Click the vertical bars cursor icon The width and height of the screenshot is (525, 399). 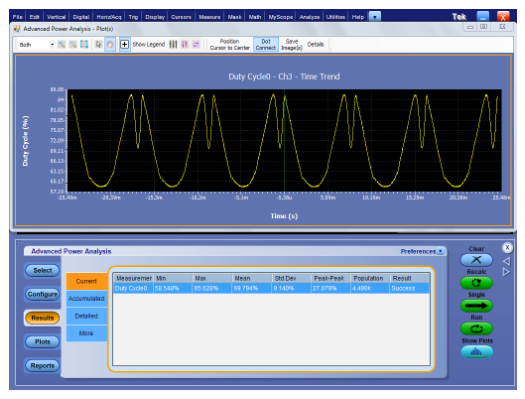pyautogui.click(x=173, y=45)
